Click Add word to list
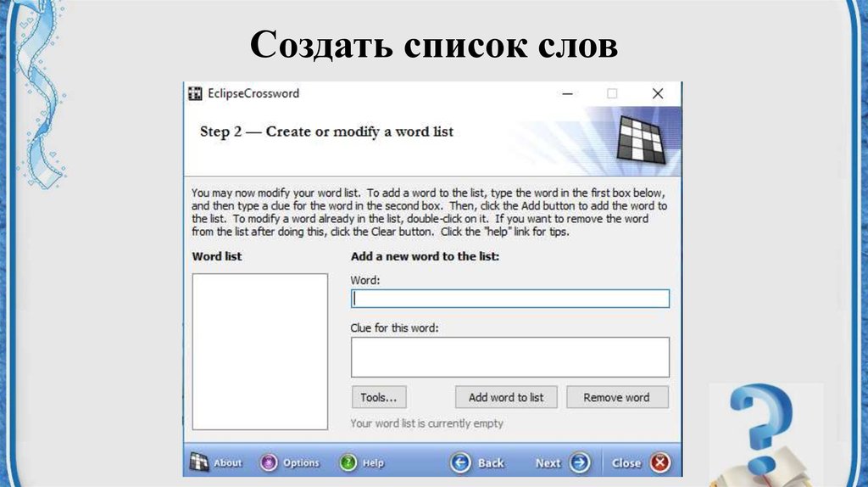 point(506,397)
